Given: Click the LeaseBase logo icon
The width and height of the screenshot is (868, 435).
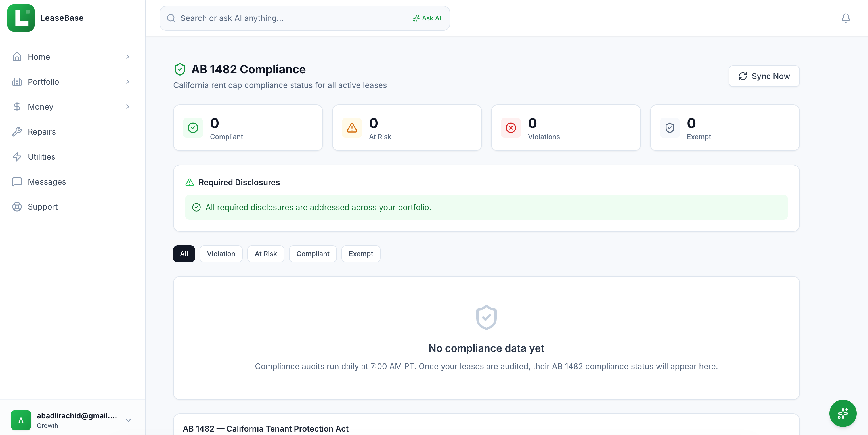Looking at the screenshot, I should tap(21, 18).
